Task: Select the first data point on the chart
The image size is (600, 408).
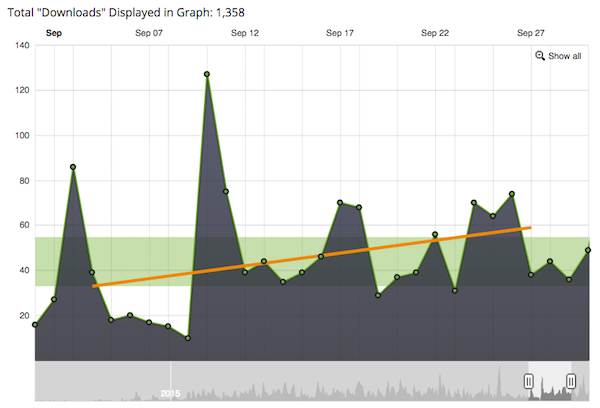Action: click(35, 324)
